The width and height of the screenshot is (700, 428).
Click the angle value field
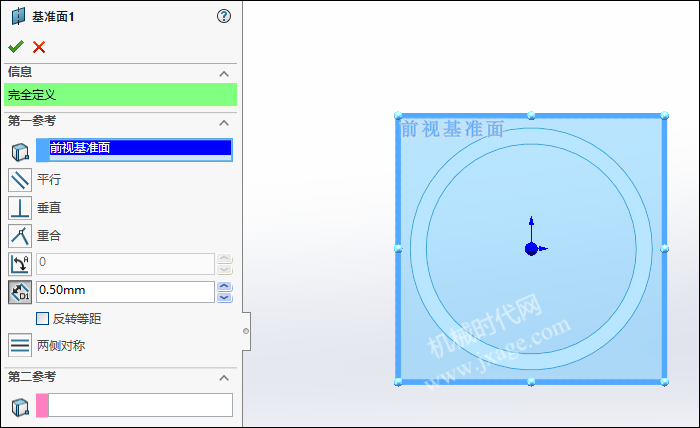125,264
